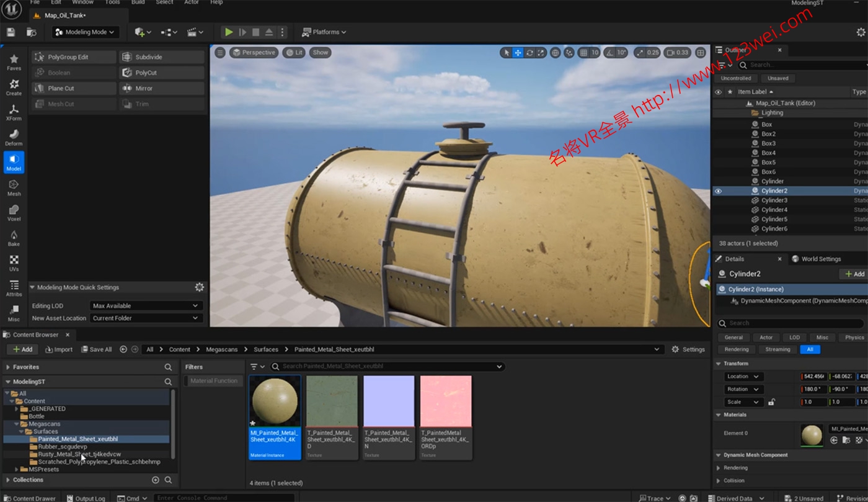Open the Modeling Mode dropdown
The image size is (868, 502).
coord(85,32)
